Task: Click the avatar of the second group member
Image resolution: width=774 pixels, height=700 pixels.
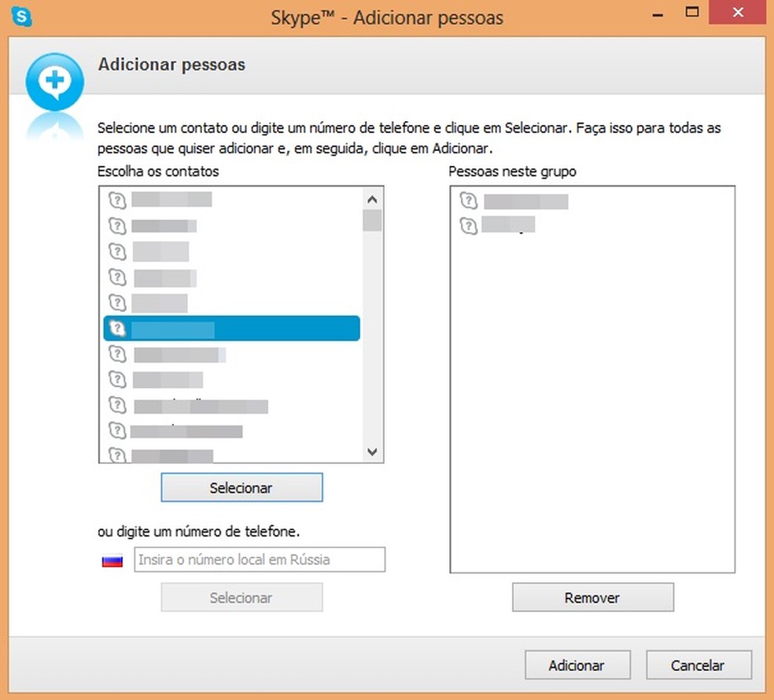Action: click(469, 226)
